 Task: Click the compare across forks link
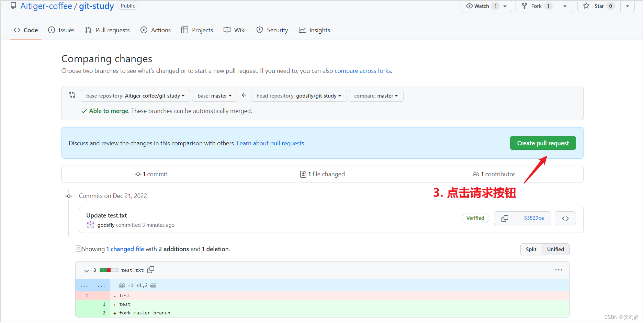(x=363, y=71)
